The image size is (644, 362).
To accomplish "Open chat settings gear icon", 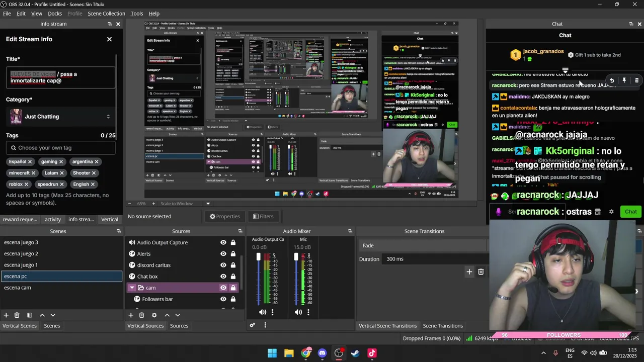I will pyautogui.click(x=611, y=212).
